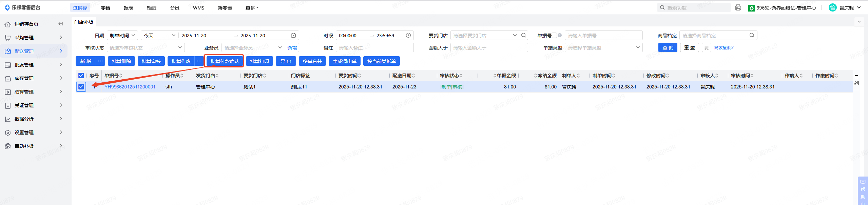Focus the 请输入单据号 input field

(x=604, y=35)
